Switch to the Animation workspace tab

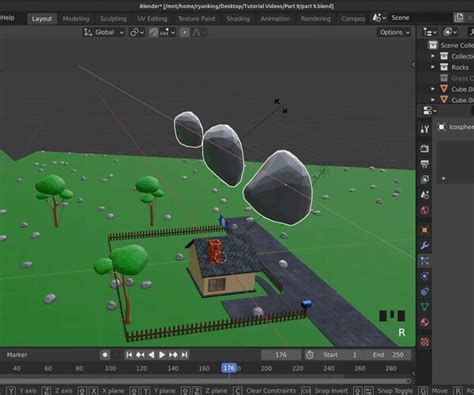[x=275, y=19]
